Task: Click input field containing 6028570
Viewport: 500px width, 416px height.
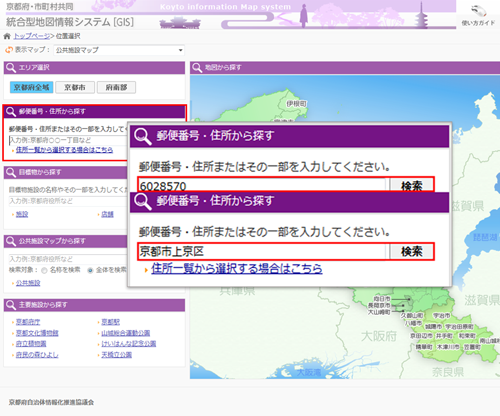Action: point(262,185)
